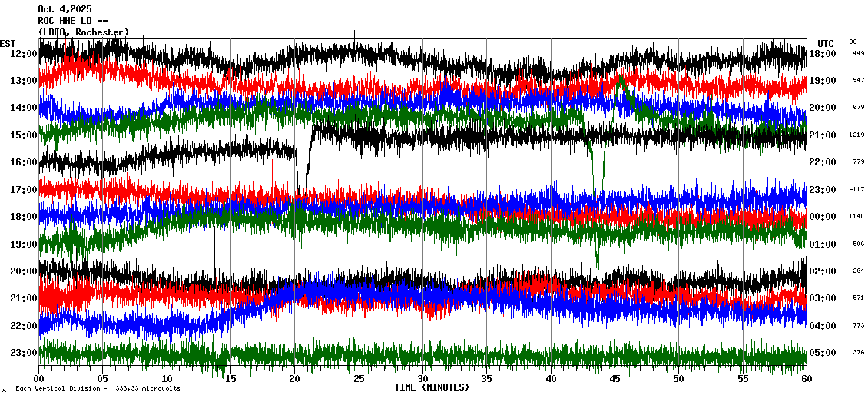Click the 30 minute mark on bottom axis
Screen dimensions: 868x399
(x=422, y=379)
